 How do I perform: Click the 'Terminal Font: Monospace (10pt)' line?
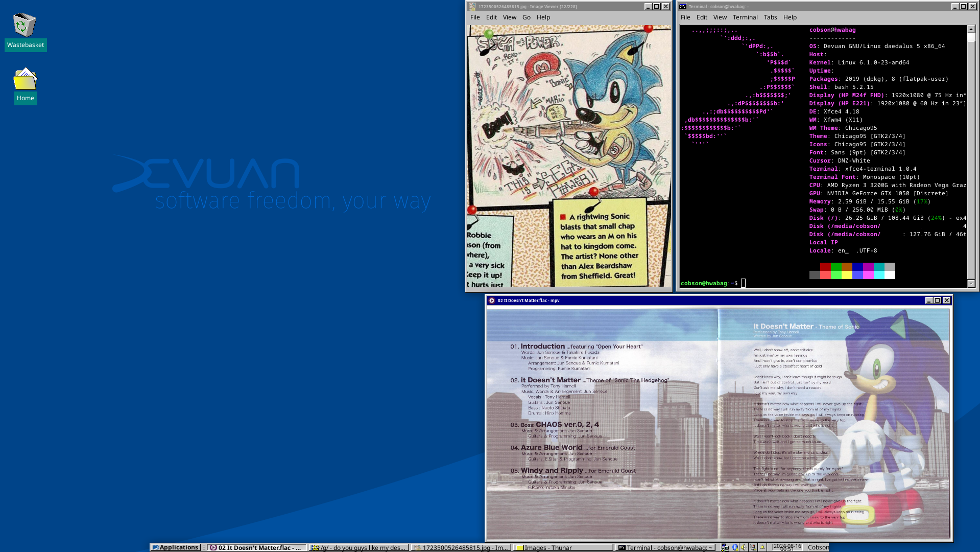click(864, 177)
